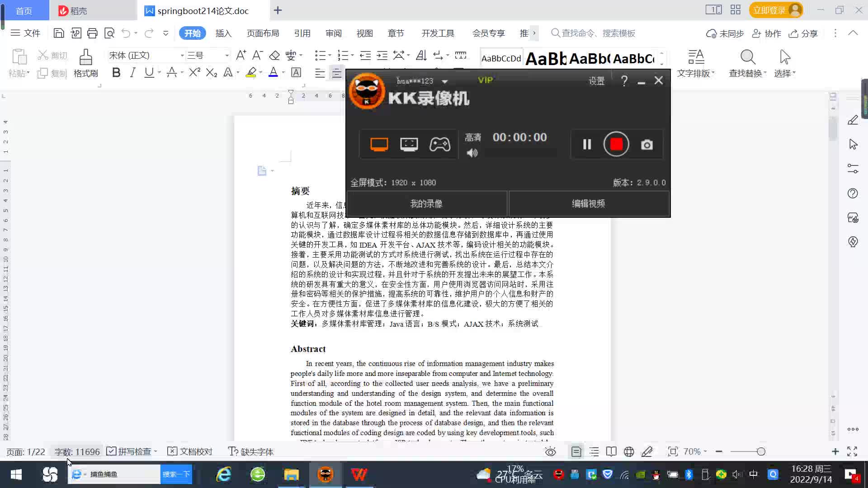The height and width of the screenshot is (488, 868).
Task: Open the help icon in right sidebar
Action: (853, 193)
